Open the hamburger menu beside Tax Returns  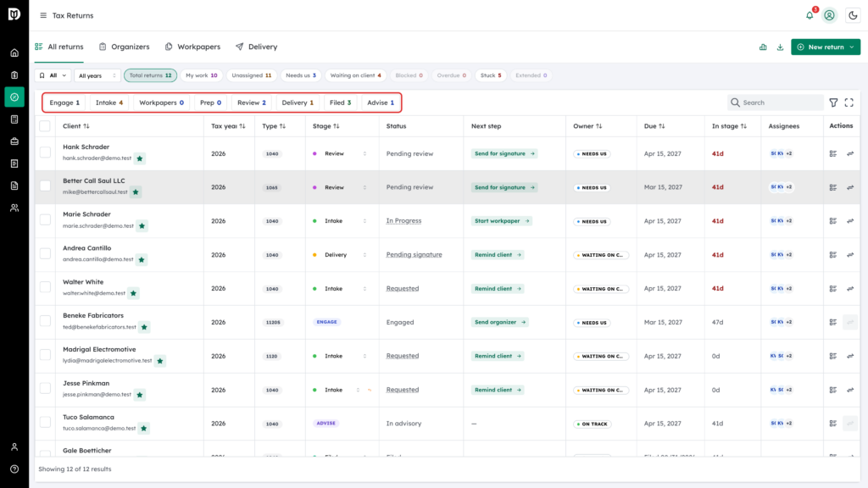[x=43, y=15]
